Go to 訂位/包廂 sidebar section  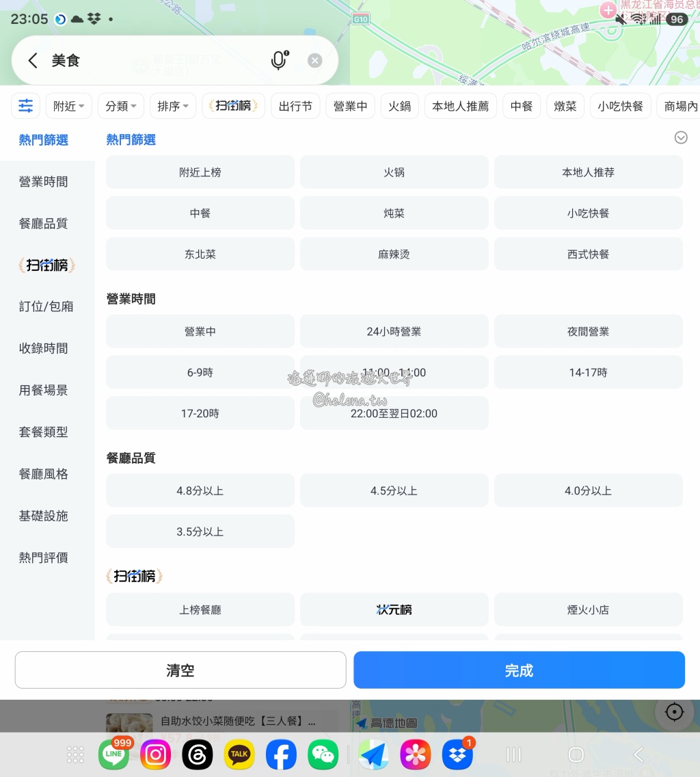coord(46,306)
